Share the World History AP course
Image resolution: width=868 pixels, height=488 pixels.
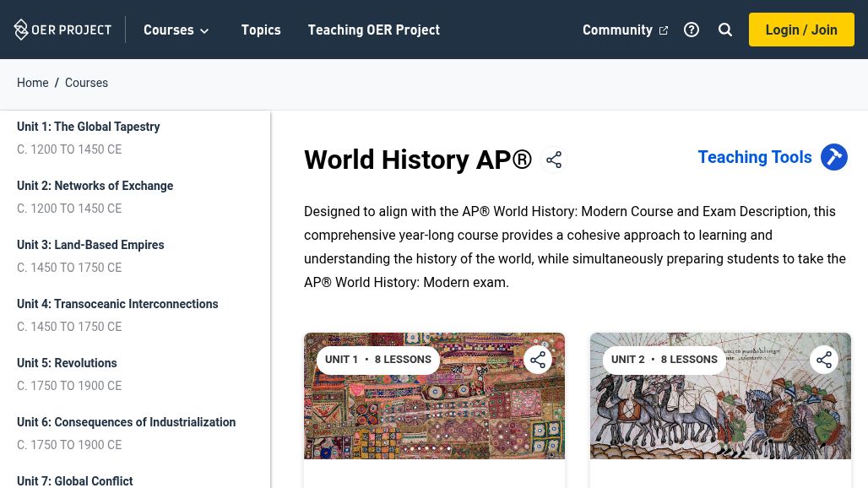(554, 160)
